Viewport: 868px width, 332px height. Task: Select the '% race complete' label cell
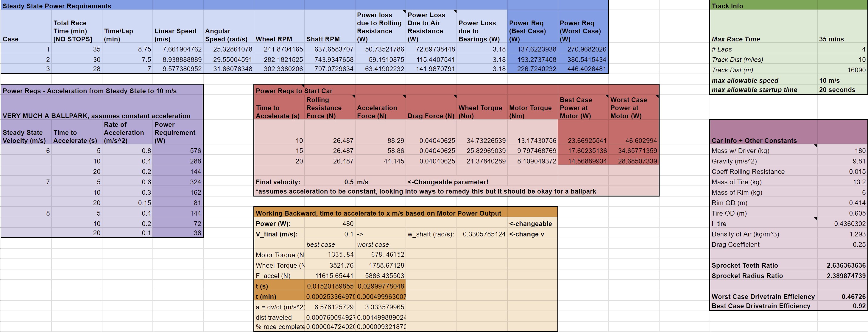click(279, 327)
